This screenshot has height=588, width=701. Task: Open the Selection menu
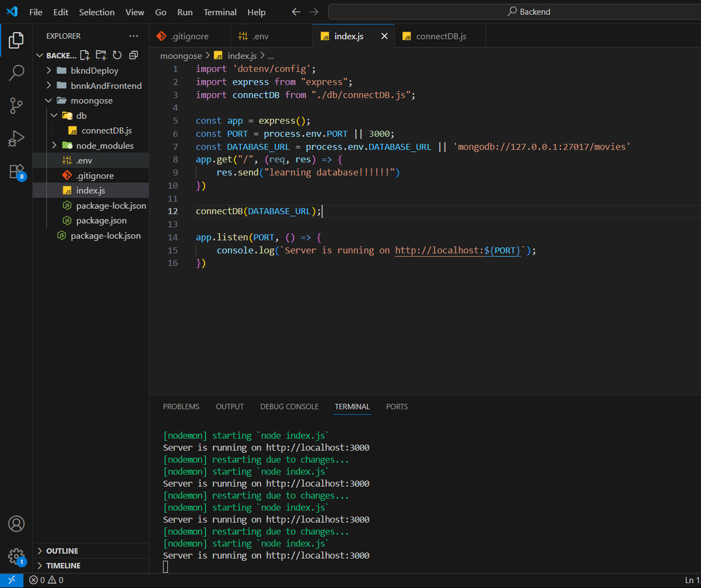(x=98, y=12)
